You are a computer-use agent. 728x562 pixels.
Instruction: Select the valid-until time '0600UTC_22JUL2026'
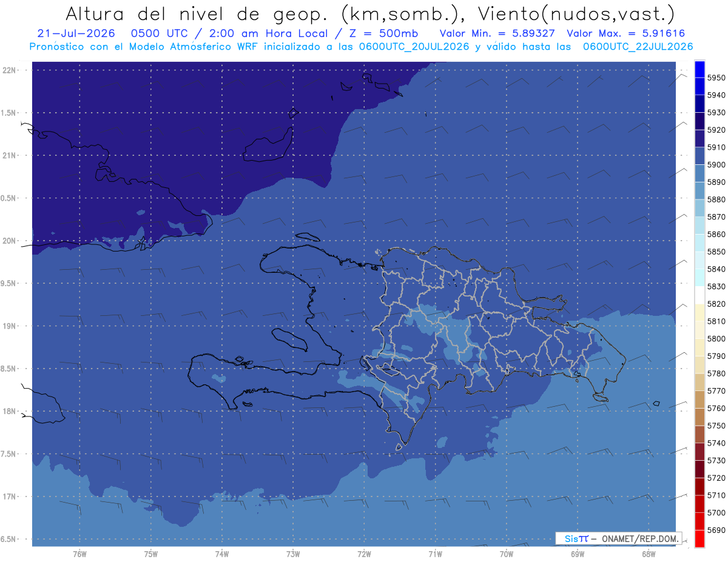point(638,47)
